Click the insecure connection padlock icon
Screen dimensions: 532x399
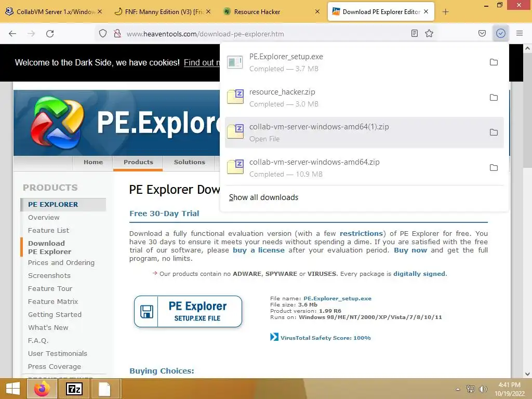pos(117,34)
